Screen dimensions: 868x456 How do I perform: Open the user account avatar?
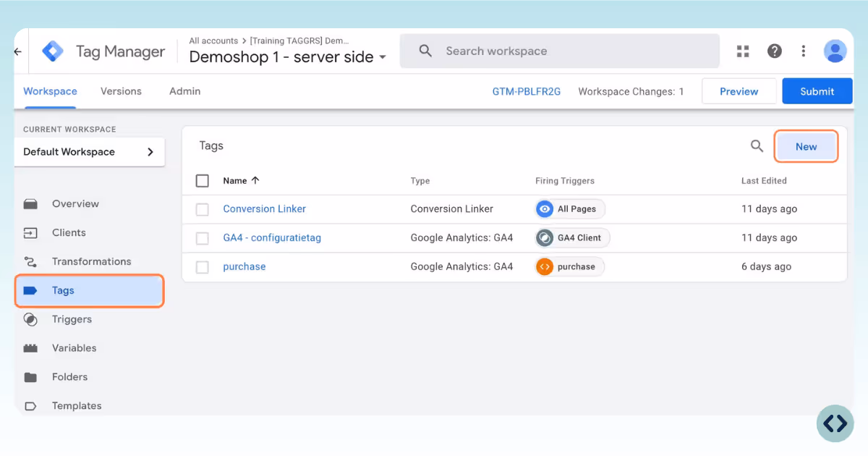point(835,51)
